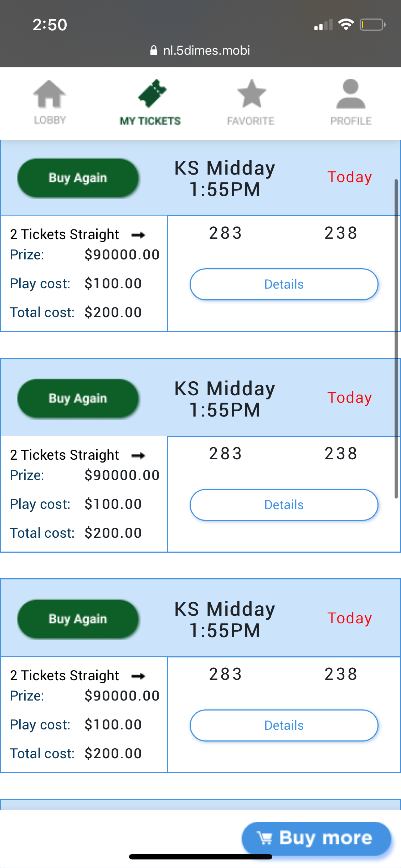Switch to the MY TICKETS tab label
Viewport: 401px width, 868px height.
click(x=150, y=121)
